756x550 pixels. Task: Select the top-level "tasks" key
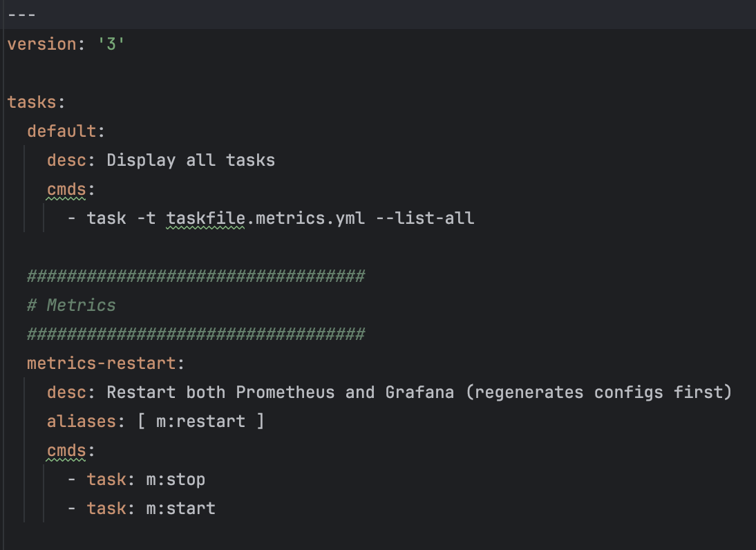click(31, 102)
